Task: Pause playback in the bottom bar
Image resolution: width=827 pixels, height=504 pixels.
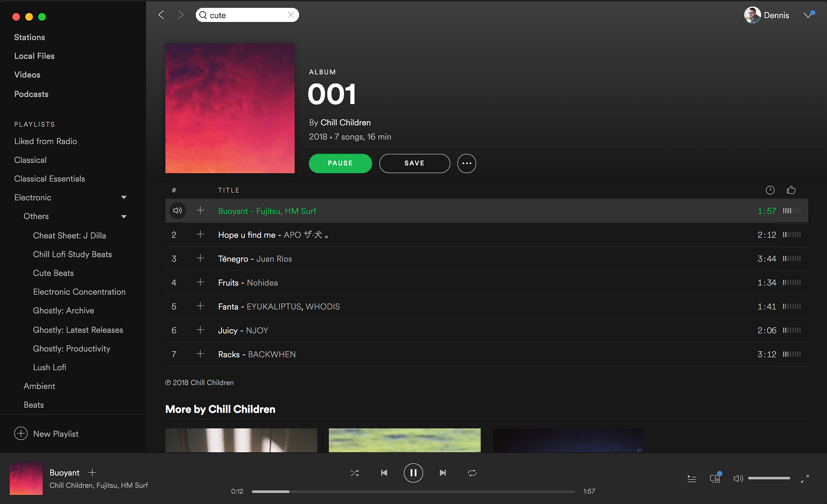Action: [413, 473]
